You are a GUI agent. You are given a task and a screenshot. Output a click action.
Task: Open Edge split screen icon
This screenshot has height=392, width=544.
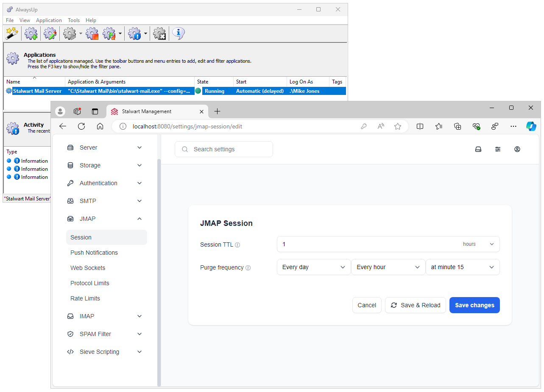click(x=420, y=126)
